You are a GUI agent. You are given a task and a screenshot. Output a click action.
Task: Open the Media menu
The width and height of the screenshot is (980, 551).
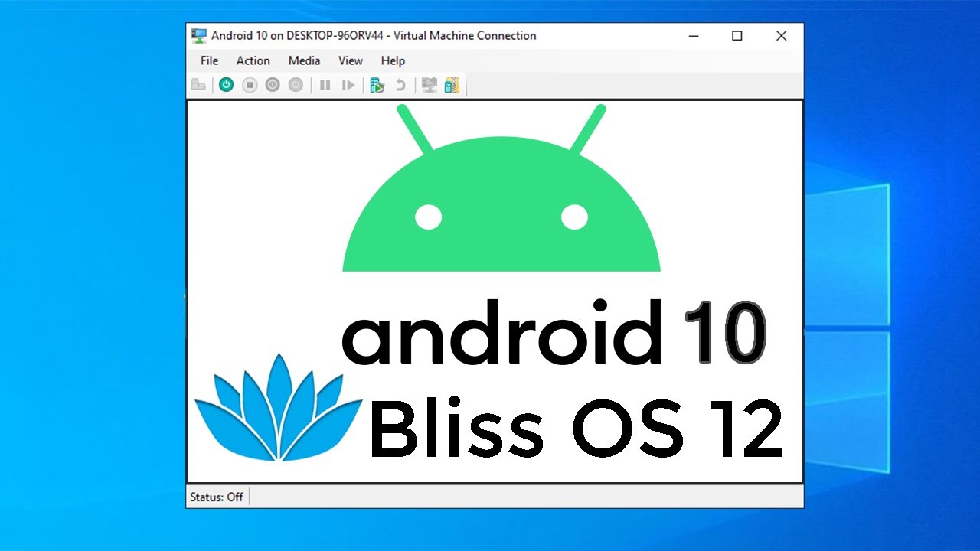pos(304,60)
